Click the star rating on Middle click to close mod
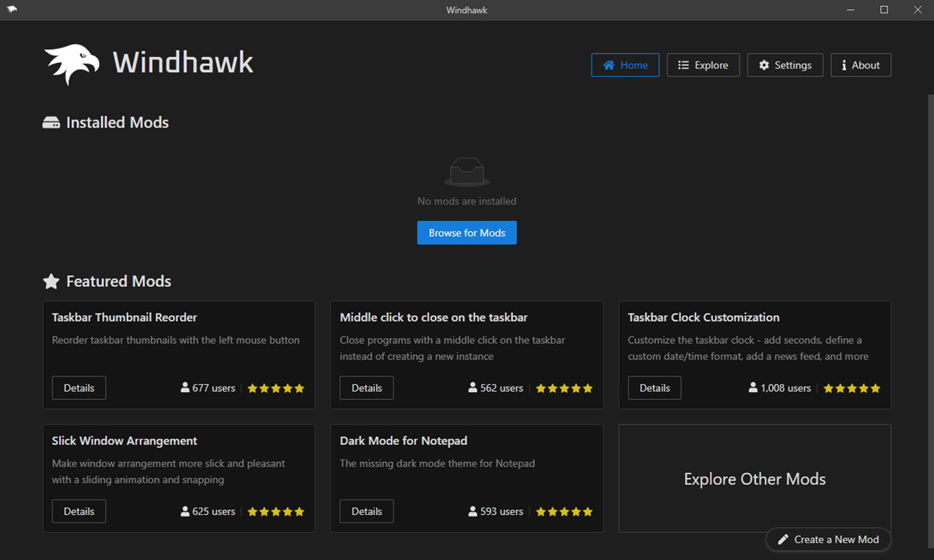 point(564,387)
